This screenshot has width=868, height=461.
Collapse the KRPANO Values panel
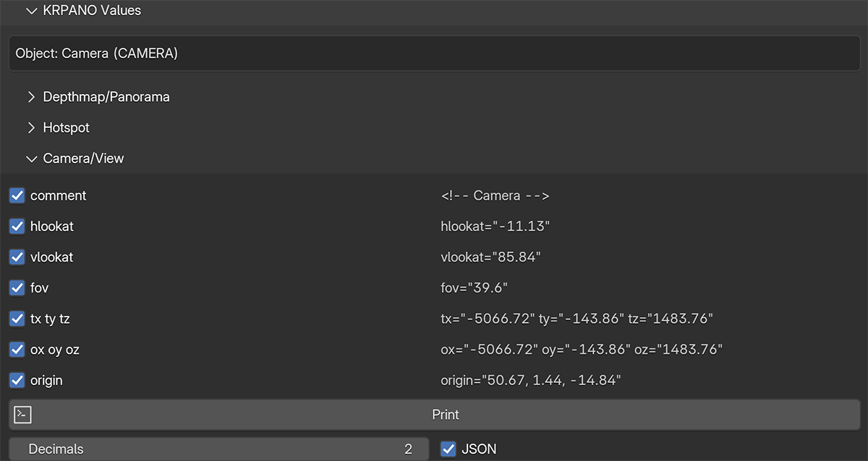pos(30,11)
